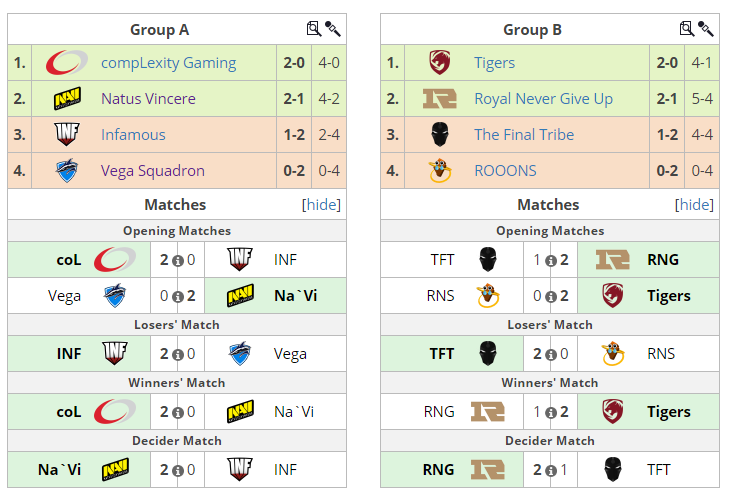The width and height of the screenshot is (729, 497).
Task: Click Group B magnifier detail icon
Action: [x=687, y=29]
